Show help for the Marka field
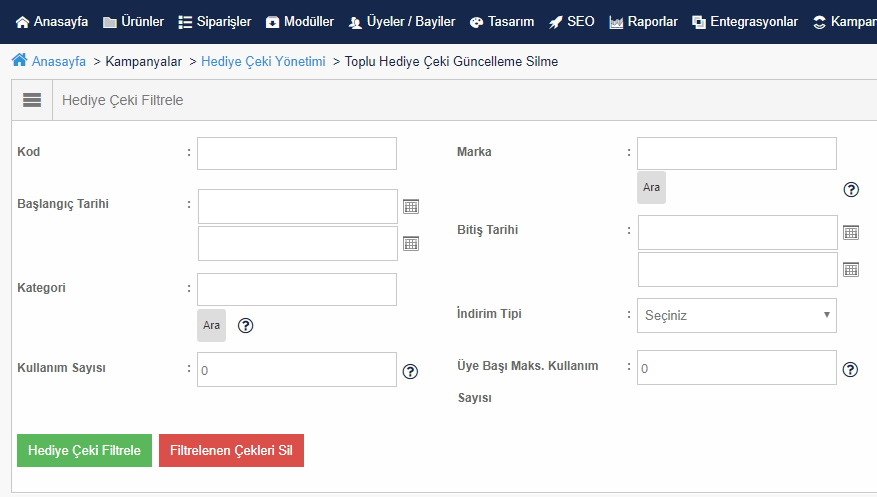This screenshot has width=877, height=497. point(851,190)
